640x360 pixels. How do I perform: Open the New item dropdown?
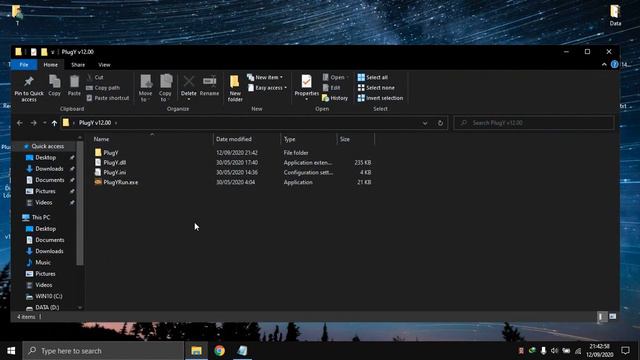[x=264, y=77]
